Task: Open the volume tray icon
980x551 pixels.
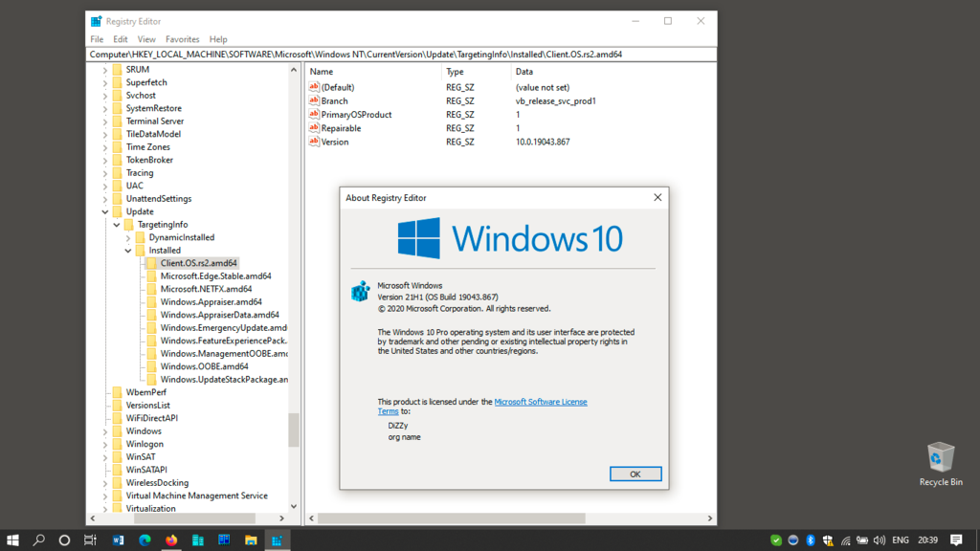Action: [880, 540]
